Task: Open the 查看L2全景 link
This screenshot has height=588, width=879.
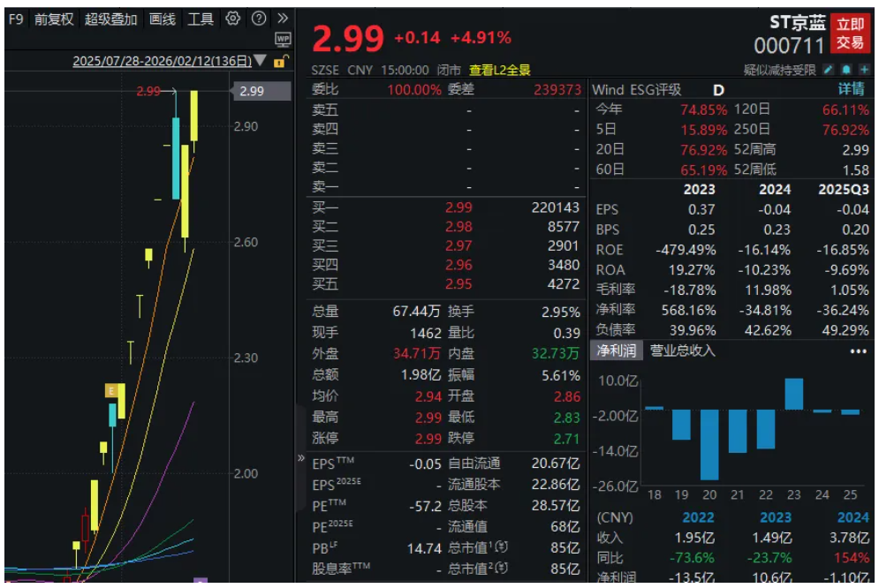Action: tap(499, 70)
